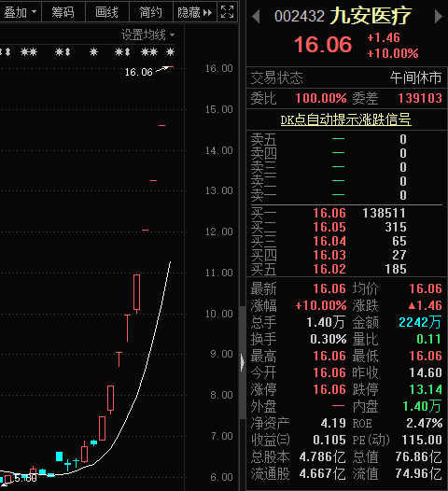Click 净资产 value 4.19
Viewport: 448px width, 491px height.
pos(333,424)
